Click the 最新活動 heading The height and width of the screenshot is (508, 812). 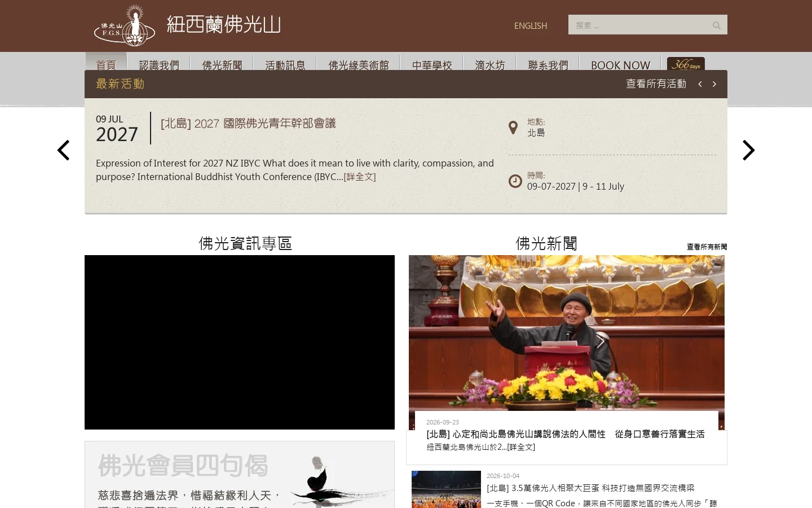pos(120,84)
